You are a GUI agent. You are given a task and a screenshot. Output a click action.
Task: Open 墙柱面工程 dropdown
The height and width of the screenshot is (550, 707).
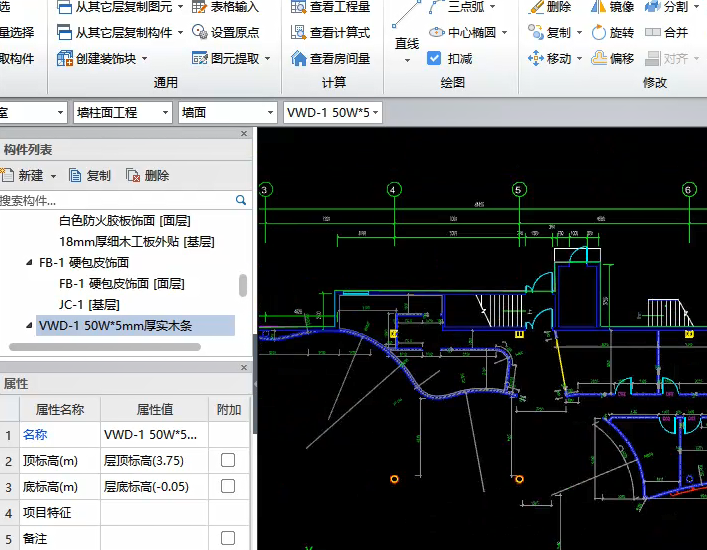click(x=123, y=112)
